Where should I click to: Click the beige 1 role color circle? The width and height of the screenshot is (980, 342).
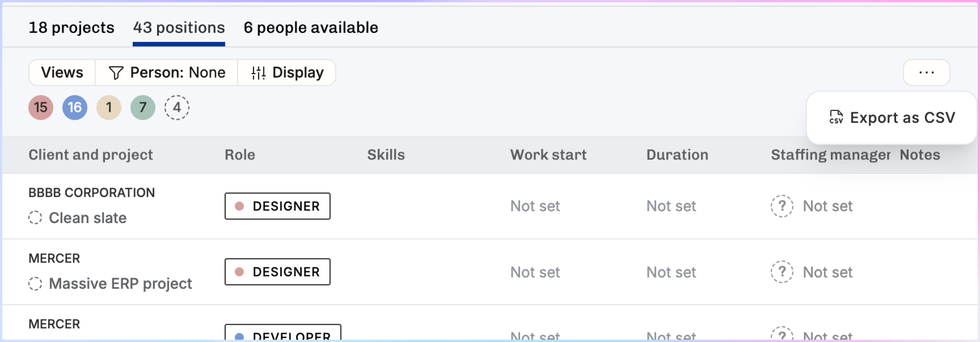tap(109, 108)
